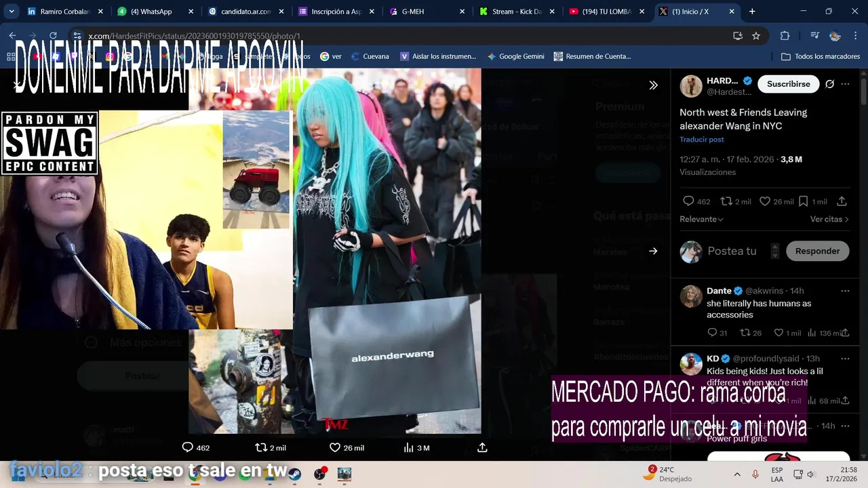This screenshot has height=488, width=868.
Task: View Dante comment stats 136 mil
Action: pyautogui.click(x=826, y=333)
